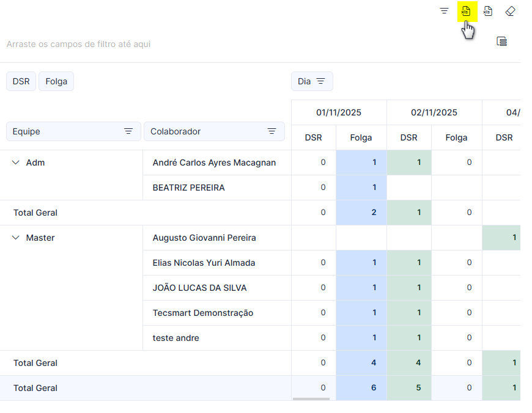The image size is (532, 413).
Task: Collapse the Master team group
Action: click(x=16, y=238)
